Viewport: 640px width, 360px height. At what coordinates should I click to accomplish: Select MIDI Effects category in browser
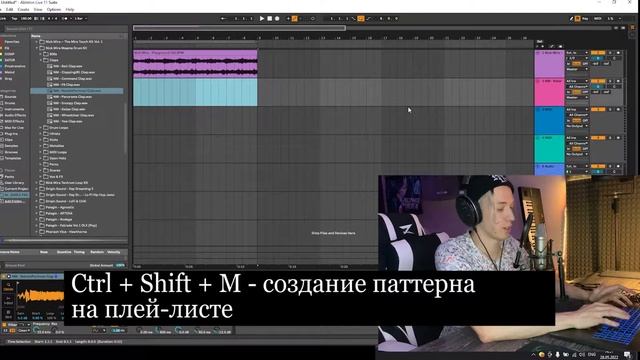point(14,121)
